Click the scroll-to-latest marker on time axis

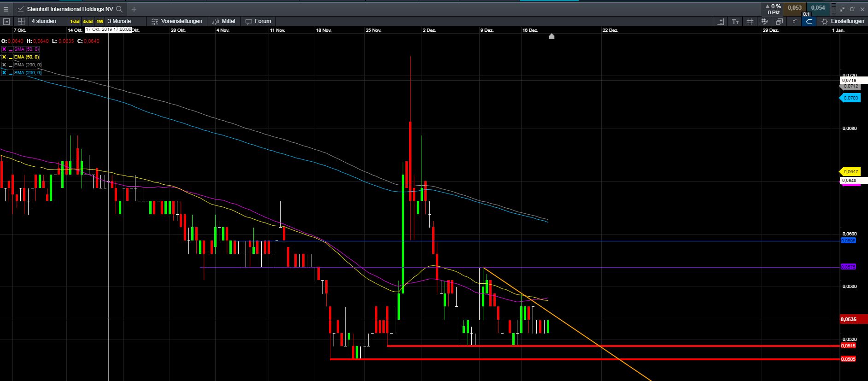click(x=551, y=36)
